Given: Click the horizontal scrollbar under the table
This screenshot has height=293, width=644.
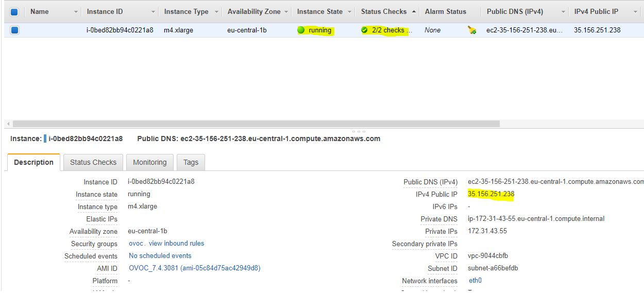Looking at the screenshot, I should click(x=256, y=124).
